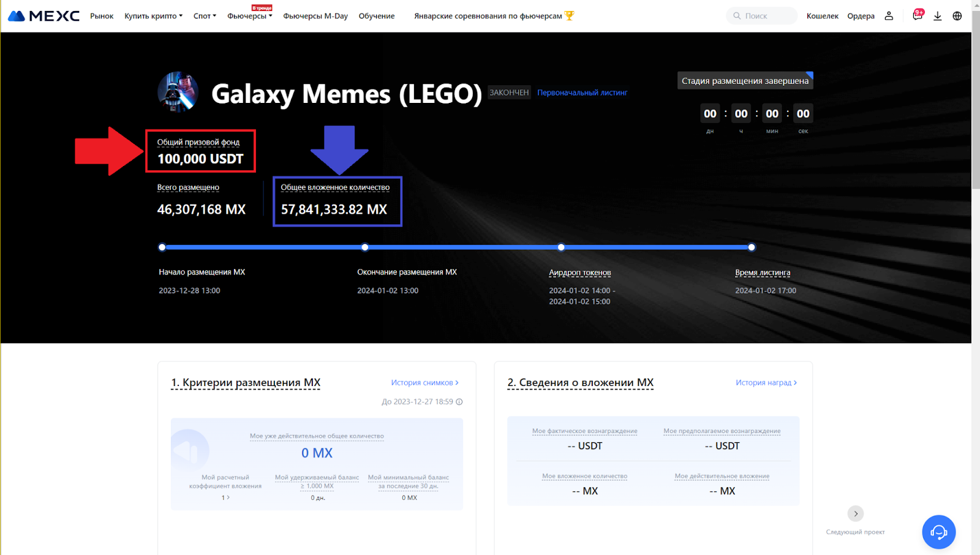Click the Мое уже действительное общее количество label
This screenshot has width=980, height=555.
coord(317,436)
